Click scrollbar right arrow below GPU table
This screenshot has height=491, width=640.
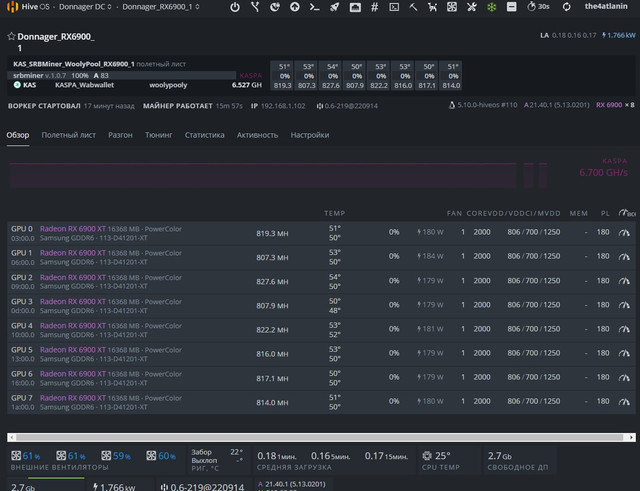pos(632,437)
